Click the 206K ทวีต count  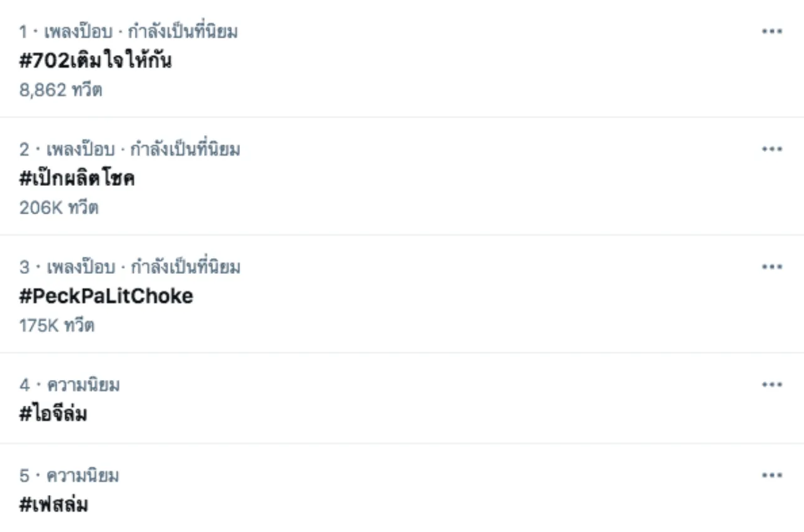tap(58, 208)
